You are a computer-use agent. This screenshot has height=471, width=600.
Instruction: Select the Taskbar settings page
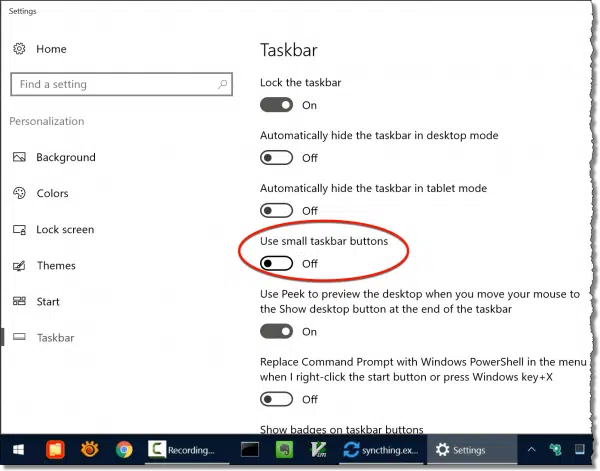click(x=55, y=337)
